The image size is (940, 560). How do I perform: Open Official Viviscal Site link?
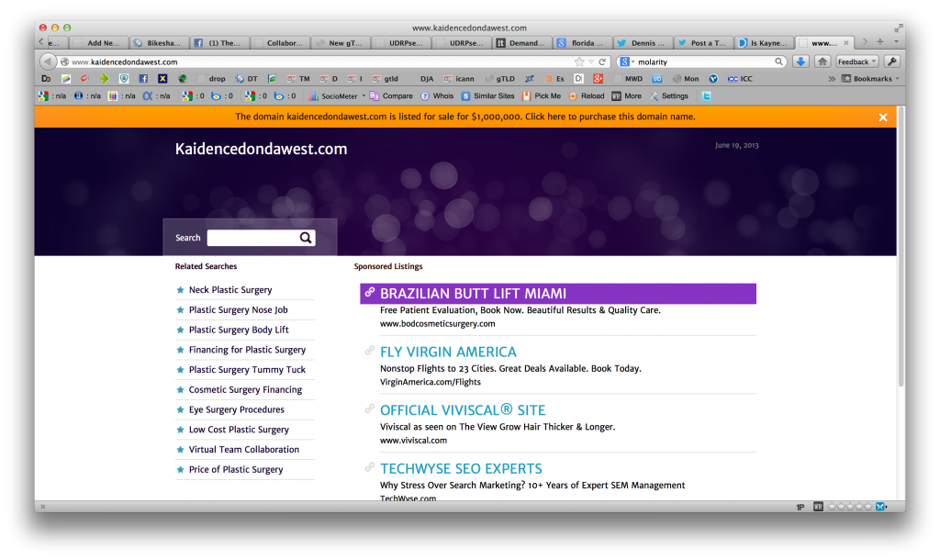pyautogui.click(x=463, y=410)
